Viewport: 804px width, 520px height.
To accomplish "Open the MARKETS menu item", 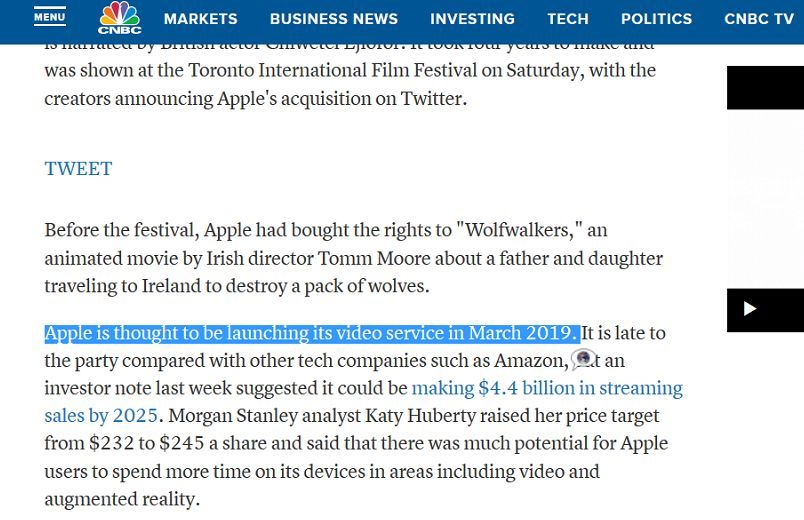I will click(x=200, y=19).
